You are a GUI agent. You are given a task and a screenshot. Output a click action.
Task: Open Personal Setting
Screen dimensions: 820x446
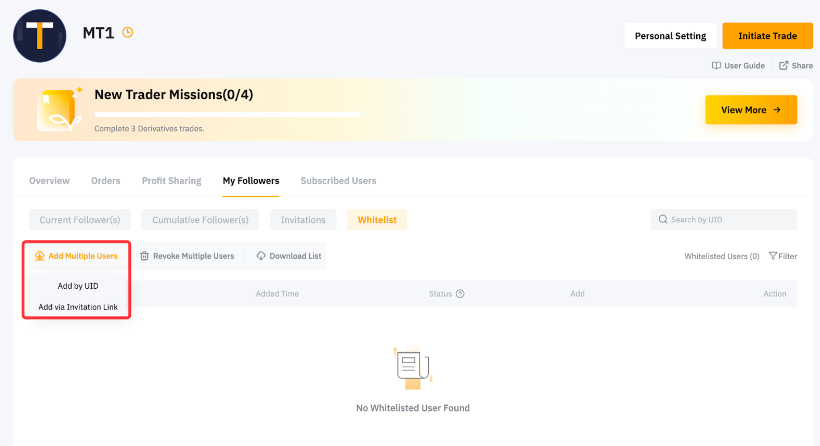click(x=670, y=36)
